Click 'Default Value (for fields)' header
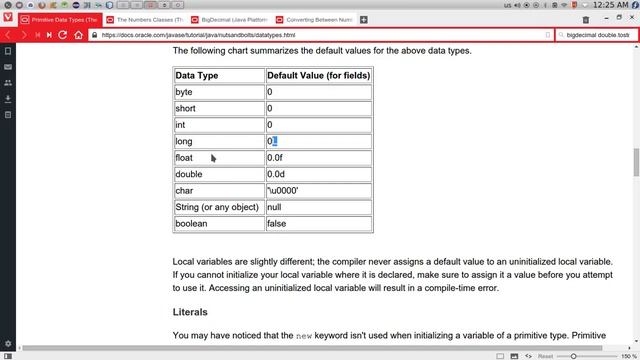The height and width of the screenshot is (360, 640). (319, 76)
